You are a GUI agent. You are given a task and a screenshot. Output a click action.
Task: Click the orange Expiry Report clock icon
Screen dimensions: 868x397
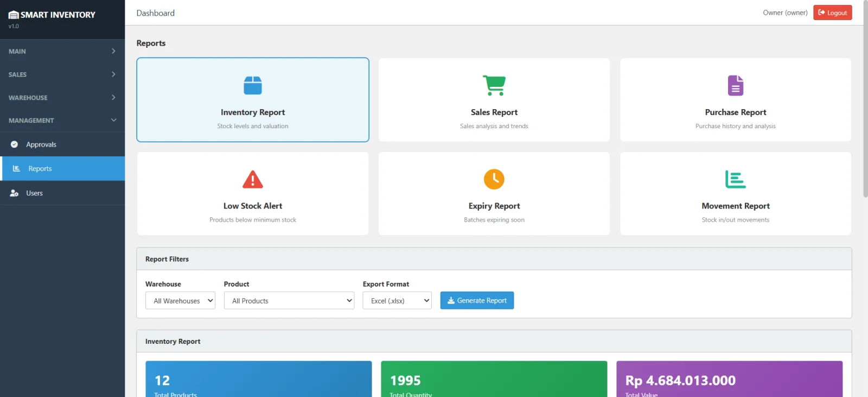pos(494,179)
